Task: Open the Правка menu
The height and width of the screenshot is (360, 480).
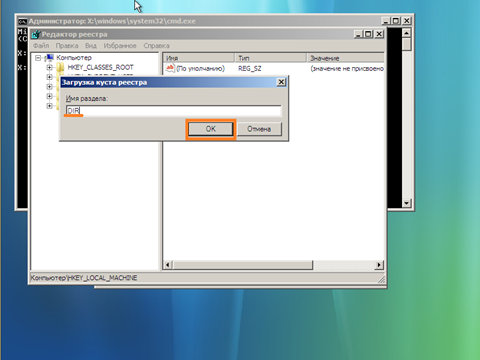Action: tap(67, 46)
